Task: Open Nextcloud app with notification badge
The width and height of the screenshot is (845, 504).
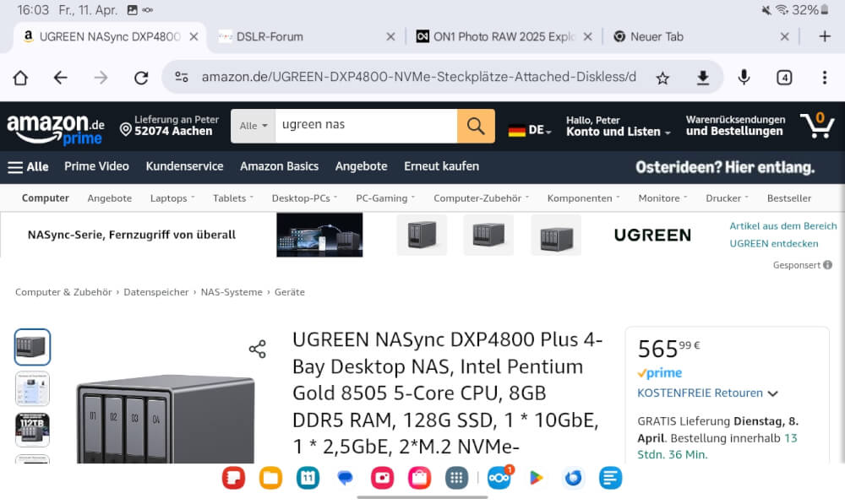Action: pos(499,478)
